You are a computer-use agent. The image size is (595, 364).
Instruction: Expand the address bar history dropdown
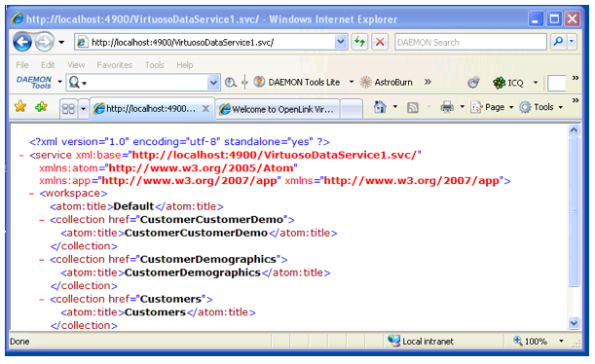(x=341, y=42)
